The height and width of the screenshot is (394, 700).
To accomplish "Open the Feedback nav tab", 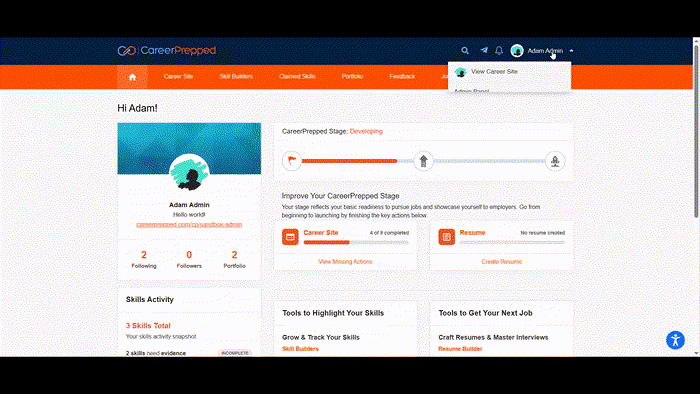I will click(402, 76).
